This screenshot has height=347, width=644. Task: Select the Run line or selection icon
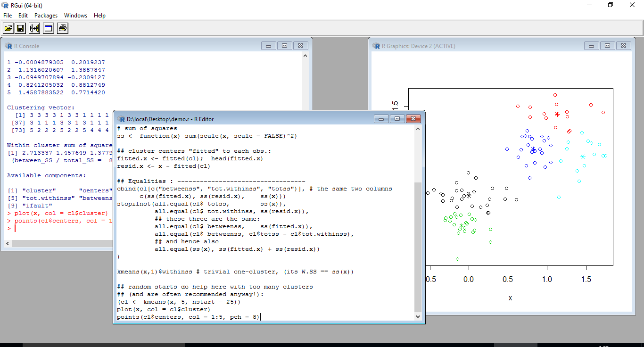pyautogui.click(x=34, y=28)
